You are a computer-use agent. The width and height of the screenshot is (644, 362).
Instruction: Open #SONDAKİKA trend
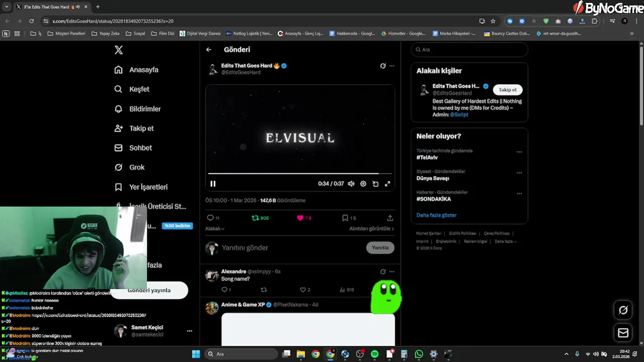pyautogui.click(x=434, y=199)
